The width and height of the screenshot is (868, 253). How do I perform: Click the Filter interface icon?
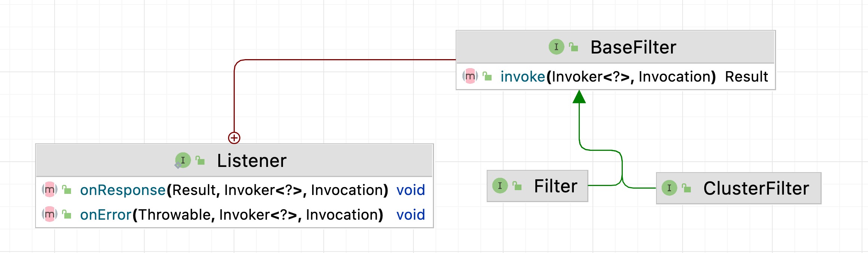click(500, 186)
